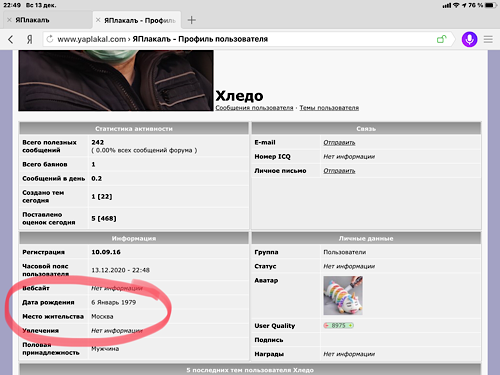
Task: Tap the clock 22:49 in status bar
Action: 12,5
